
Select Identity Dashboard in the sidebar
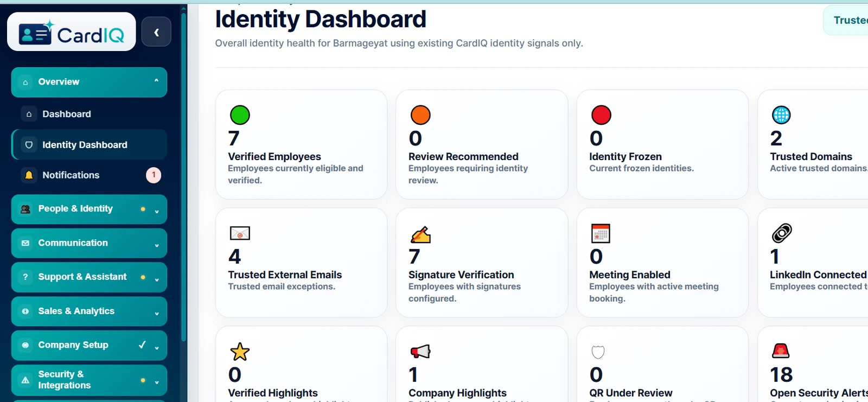click(x=89, y=145)
